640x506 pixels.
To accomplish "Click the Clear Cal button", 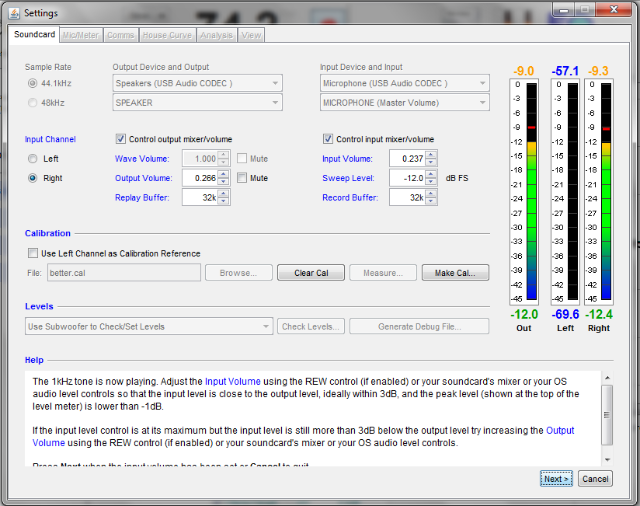I will (311, 273).
